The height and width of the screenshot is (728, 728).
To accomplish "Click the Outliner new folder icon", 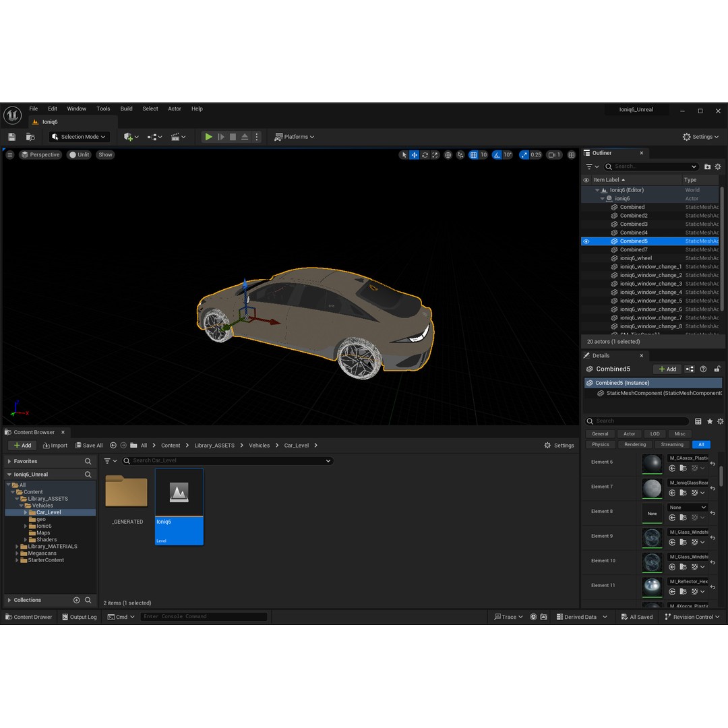I will [707, 166].
